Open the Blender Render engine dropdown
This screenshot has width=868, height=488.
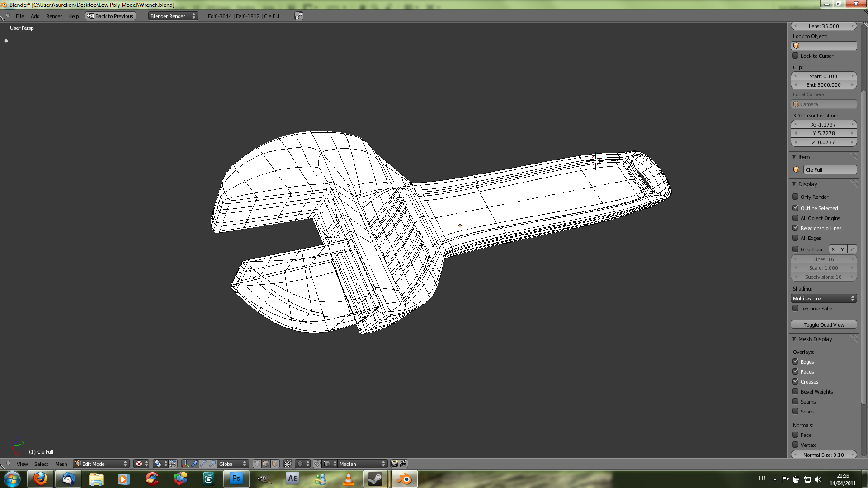pyautogui.click(x=173, y=16)
